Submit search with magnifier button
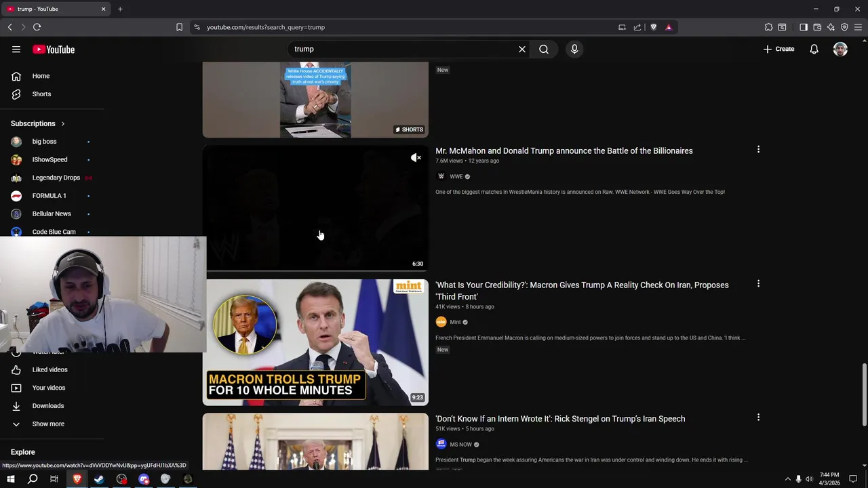Screen dimensions: 868x488 544,49
